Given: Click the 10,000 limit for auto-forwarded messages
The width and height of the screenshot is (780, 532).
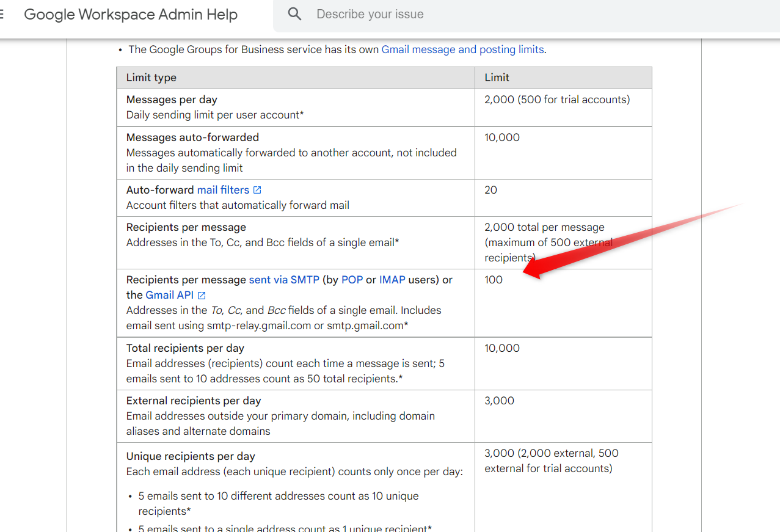Looking at the screenshot, I should point(502,137).
